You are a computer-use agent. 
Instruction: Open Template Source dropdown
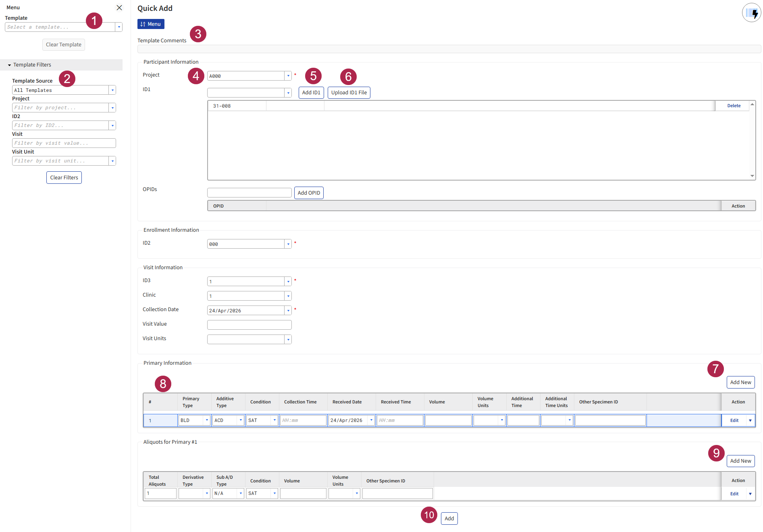point(112,90)
